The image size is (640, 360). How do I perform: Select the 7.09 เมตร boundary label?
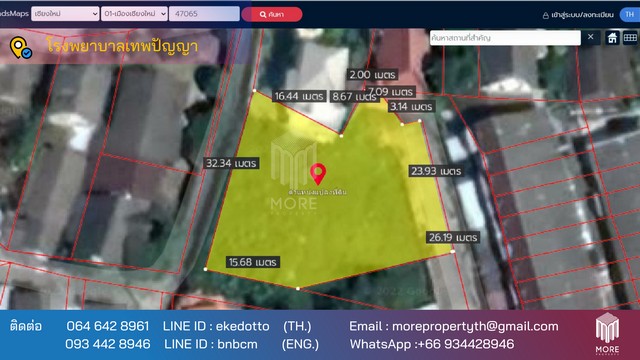[391, 92]
